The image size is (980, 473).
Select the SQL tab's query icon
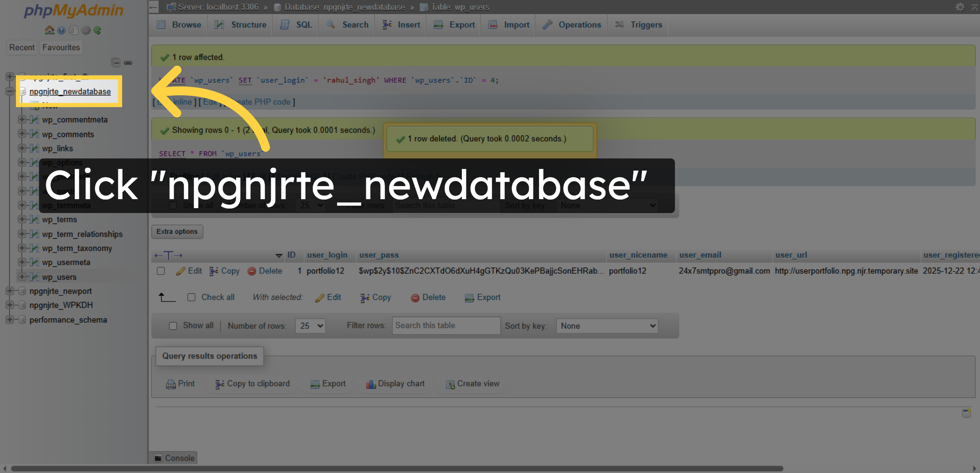(285, 25)
